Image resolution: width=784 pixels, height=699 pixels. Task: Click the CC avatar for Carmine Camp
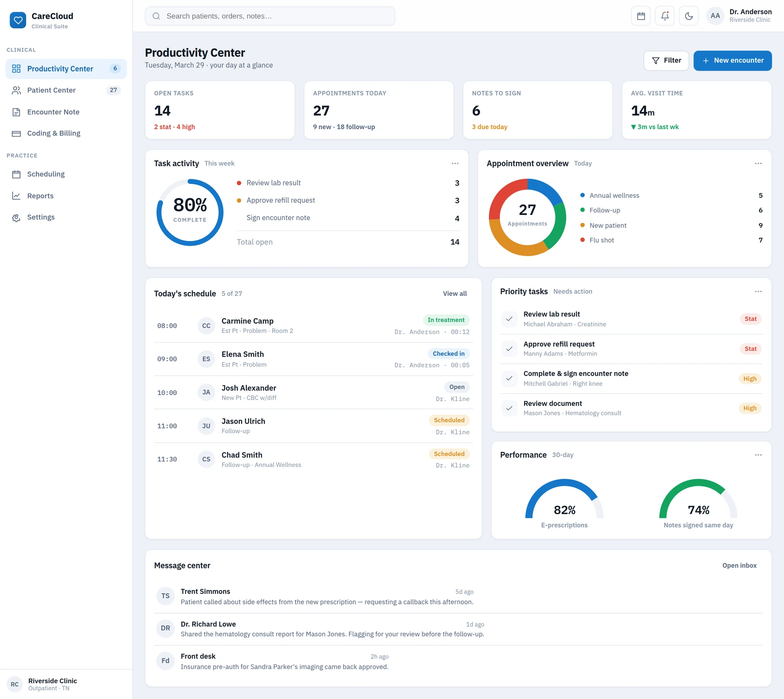pyautogui.click(x=206, y=326)
